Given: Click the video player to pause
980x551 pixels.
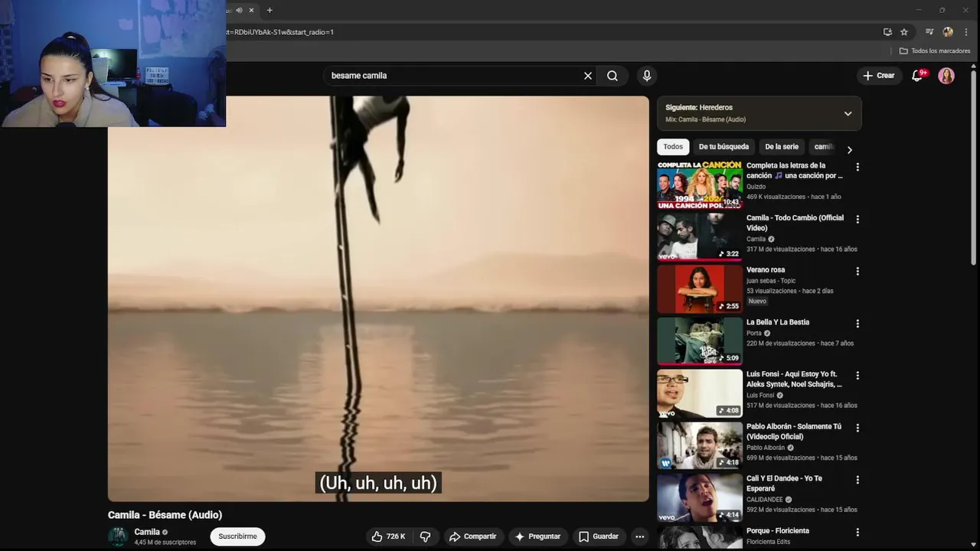Looking at the screenshot, I should [378, 298].
